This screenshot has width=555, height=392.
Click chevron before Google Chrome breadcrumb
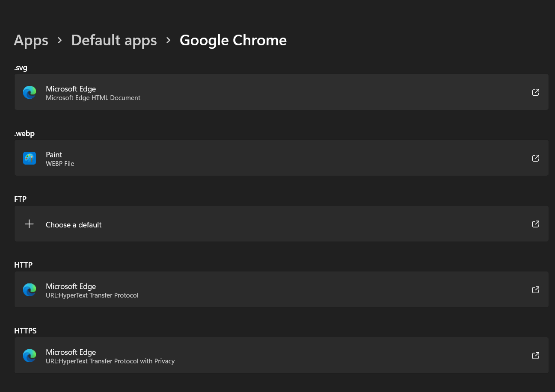click(x=169, y=40)
